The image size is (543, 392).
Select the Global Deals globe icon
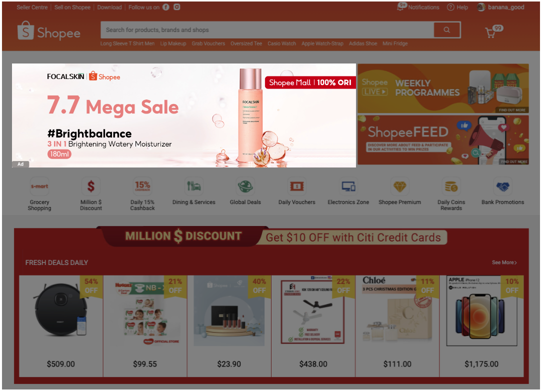(245, 186)
